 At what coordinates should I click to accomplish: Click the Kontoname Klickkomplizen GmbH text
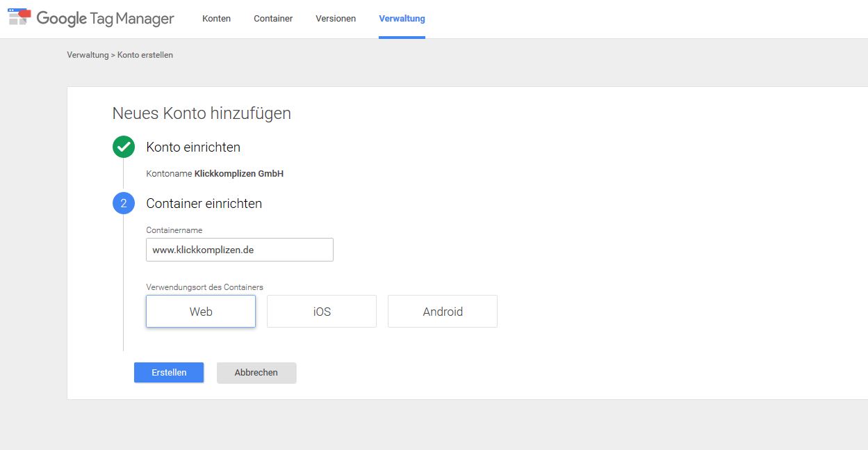coord(215,174)
